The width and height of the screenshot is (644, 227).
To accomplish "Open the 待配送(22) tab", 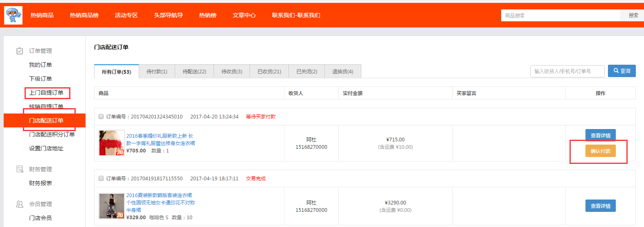I will click(194, 72).
